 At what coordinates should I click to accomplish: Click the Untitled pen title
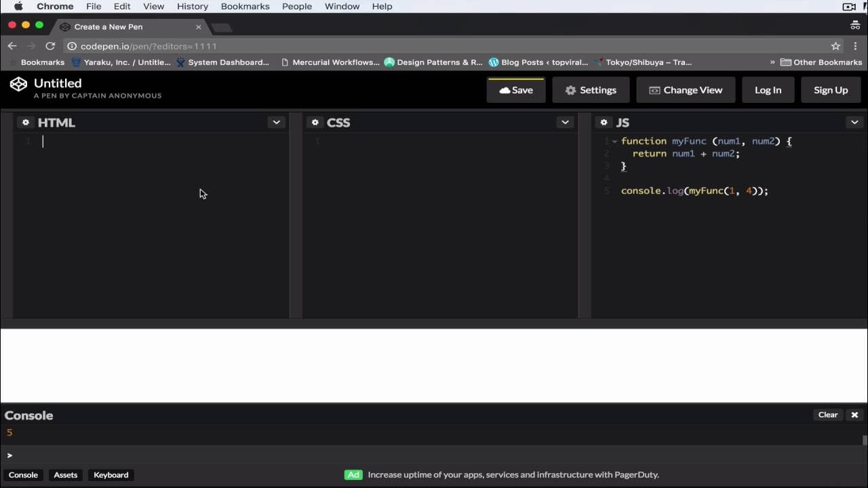tap(58, 83)
